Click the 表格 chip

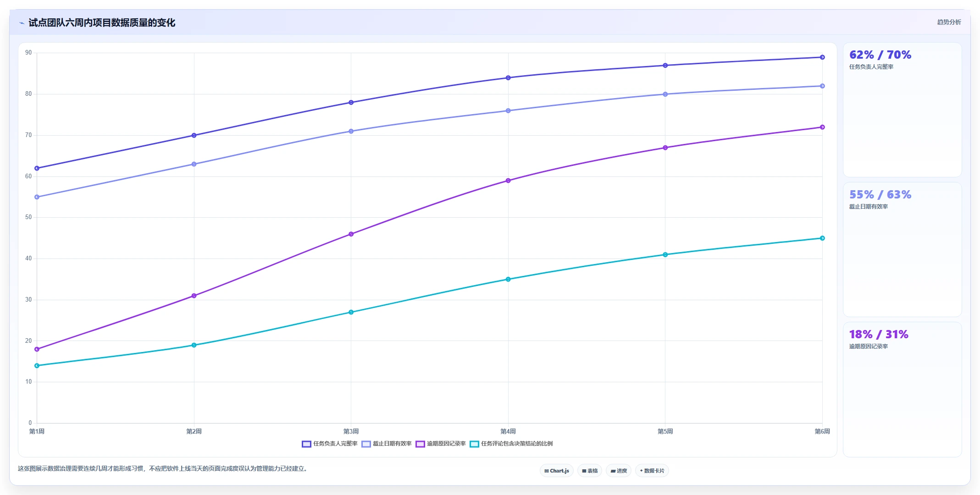point(590,471)
